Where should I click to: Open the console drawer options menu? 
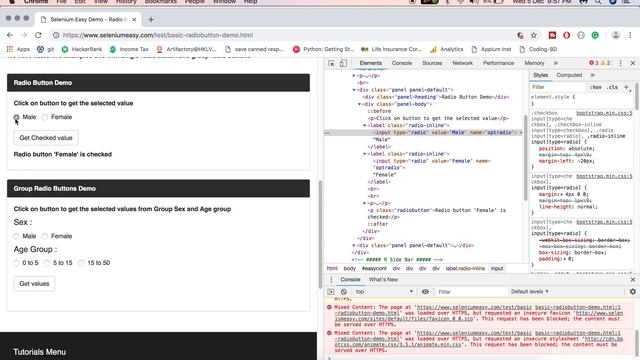click(x=331, y=280)
